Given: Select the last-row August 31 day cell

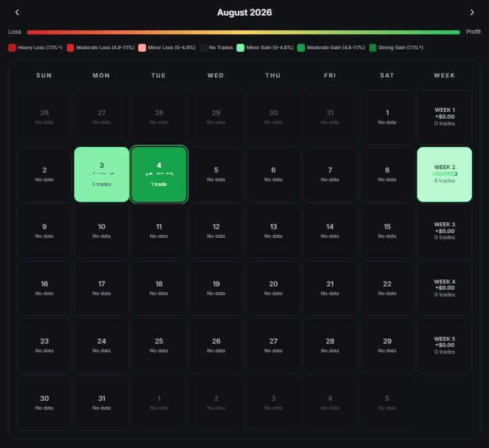Looking at the screenshot, I should pos(102,403).
